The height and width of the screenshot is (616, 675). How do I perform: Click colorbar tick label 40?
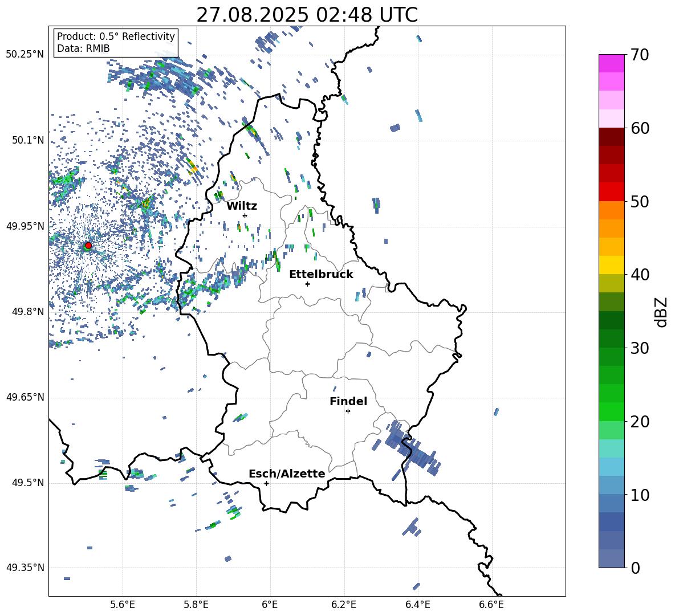coord(640,275)
